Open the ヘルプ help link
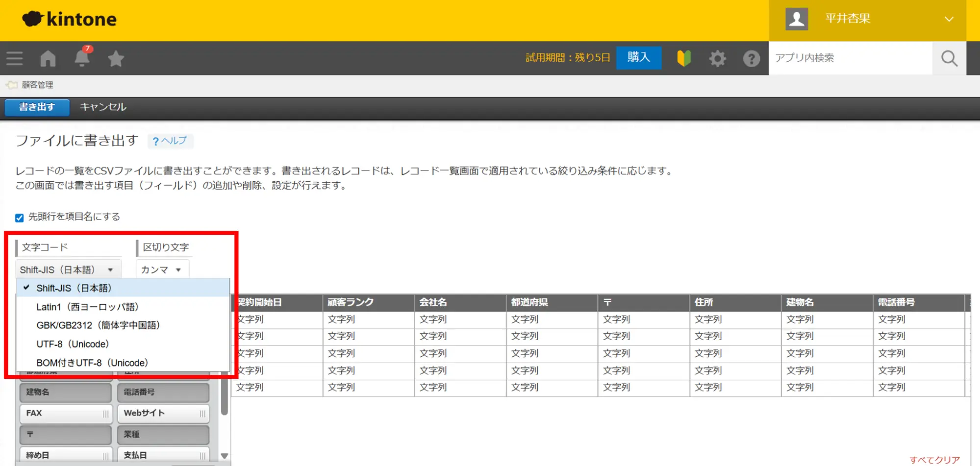The width and height of the screenshot is (980, 466). point(170,141)
